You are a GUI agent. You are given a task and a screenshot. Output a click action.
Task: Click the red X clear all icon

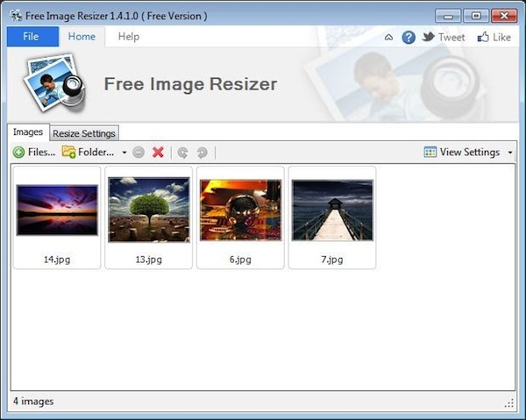pos(158,153)
